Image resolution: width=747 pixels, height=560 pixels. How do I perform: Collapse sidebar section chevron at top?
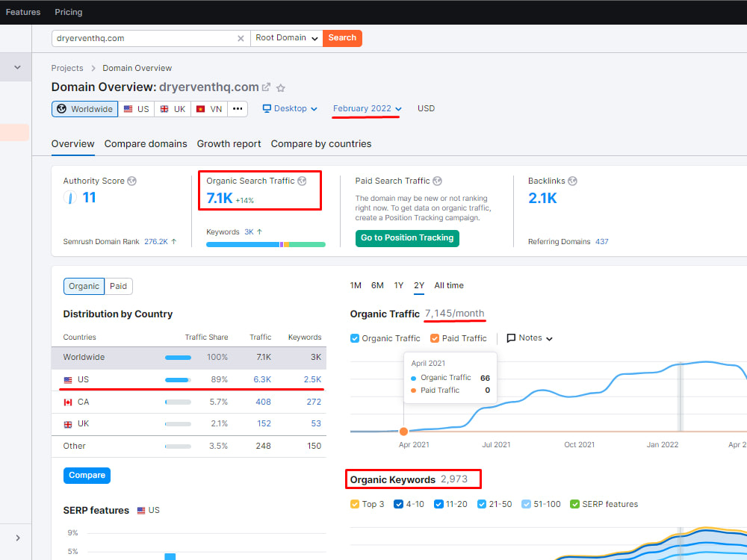pos(17,67)
